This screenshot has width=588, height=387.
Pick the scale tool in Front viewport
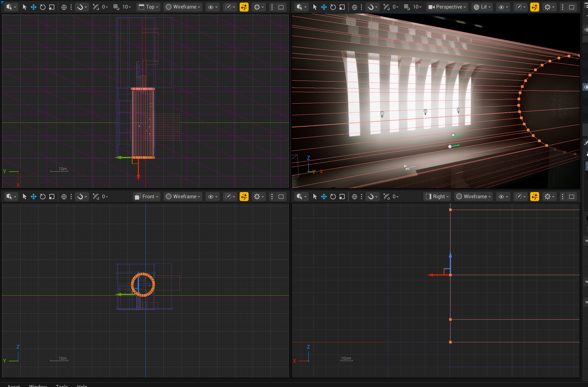52,197
